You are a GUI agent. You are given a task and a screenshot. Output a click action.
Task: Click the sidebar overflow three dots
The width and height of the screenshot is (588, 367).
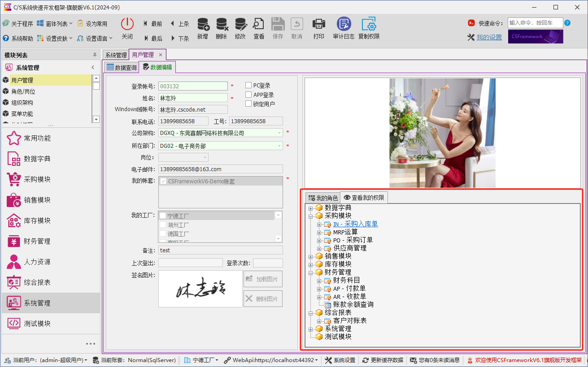[x=91, y=344]
